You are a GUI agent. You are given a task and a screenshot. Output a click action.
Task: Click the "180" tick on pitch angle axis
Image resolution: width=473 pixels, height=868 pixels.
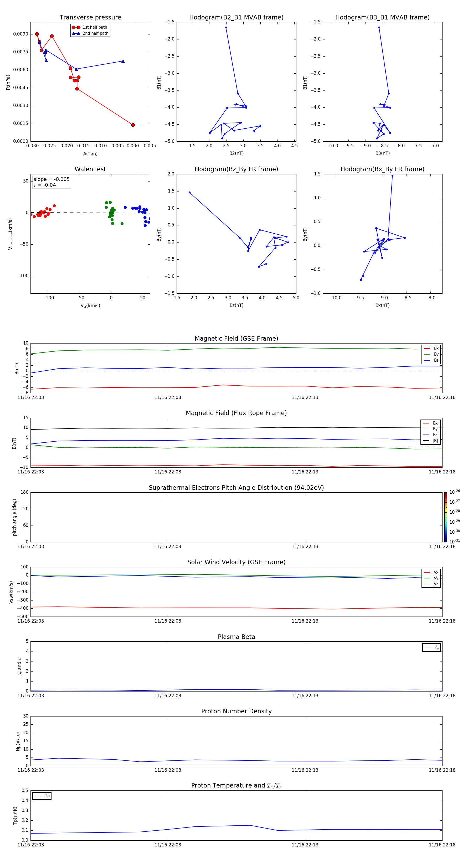click(x=25, y=492)
